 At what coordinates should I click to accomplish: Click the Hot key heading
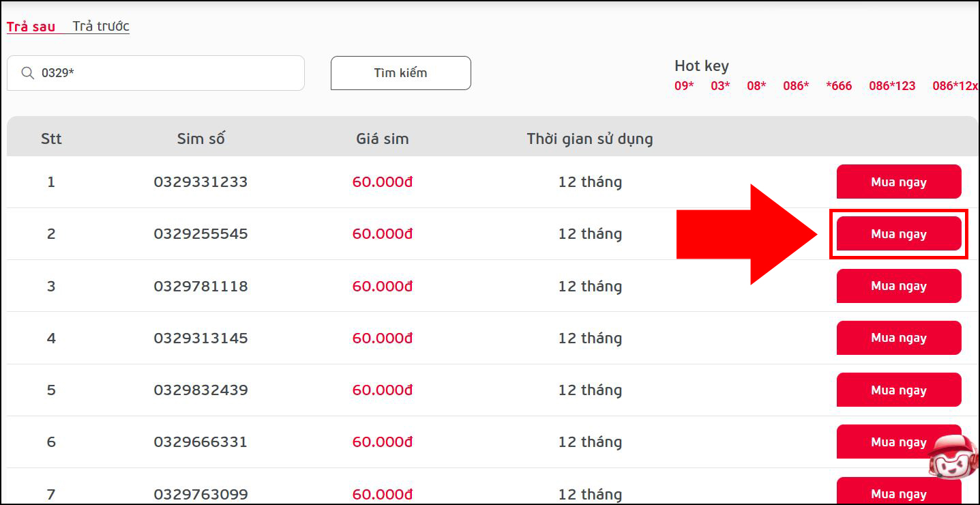tap(702, 66)
